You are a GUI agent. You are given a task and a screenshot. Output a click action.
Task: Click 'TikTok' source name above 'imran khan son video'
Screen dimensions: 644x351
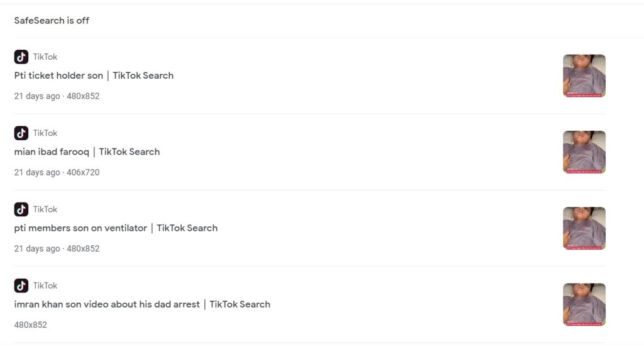coord(45,286)
